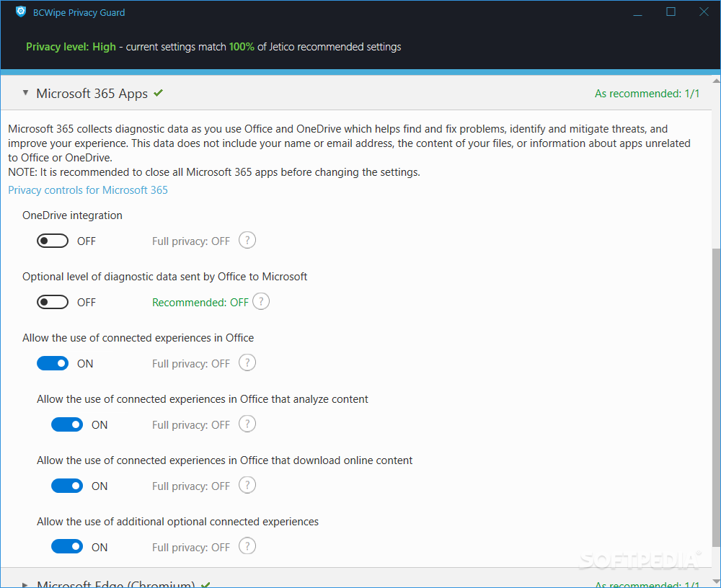Click 'As recommended: 1/1' for Microsoft 365
Image resolution: width=721 pixels, height=588 pixels.
tap(647, 94)
